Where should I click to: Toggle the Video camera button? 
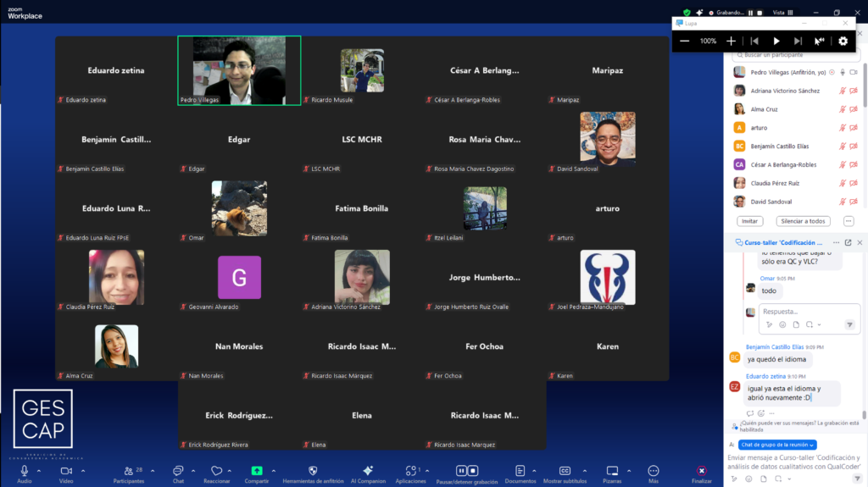tap(66, 471)
